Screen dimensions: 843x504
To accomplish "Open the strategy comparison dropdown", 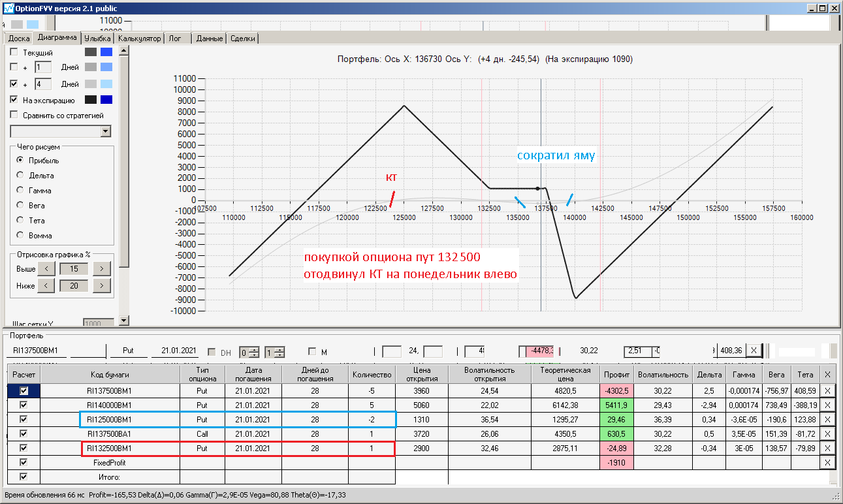I will coord(106,132).
